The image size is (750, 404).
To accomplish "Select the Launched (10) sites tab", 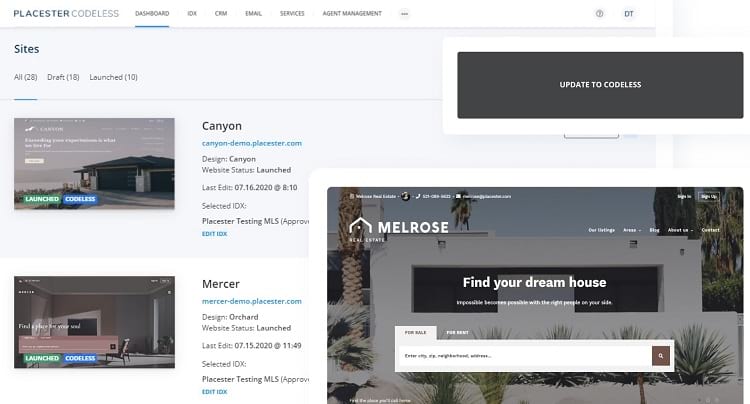I will point(113,77).
